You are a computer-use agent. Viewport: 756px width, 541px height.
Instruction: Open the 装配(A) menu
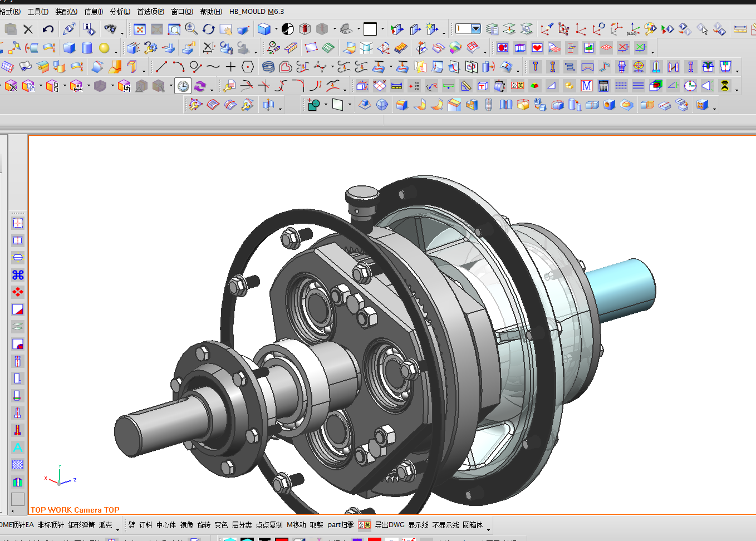coord(66,12)
